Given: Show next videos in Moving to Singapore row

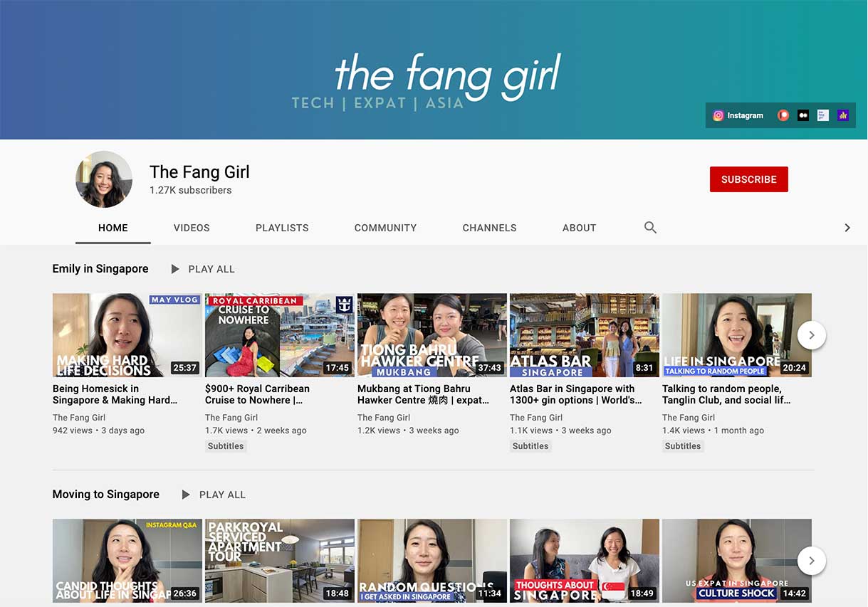Looking at the screenshot, I should [811, 561].
